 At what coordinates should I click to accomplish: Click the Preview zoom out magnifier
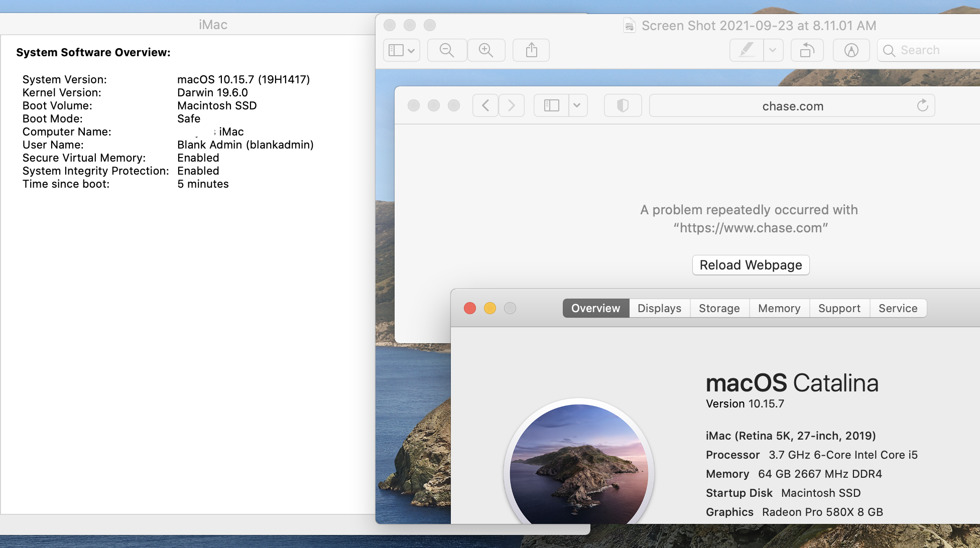(447, 50)
